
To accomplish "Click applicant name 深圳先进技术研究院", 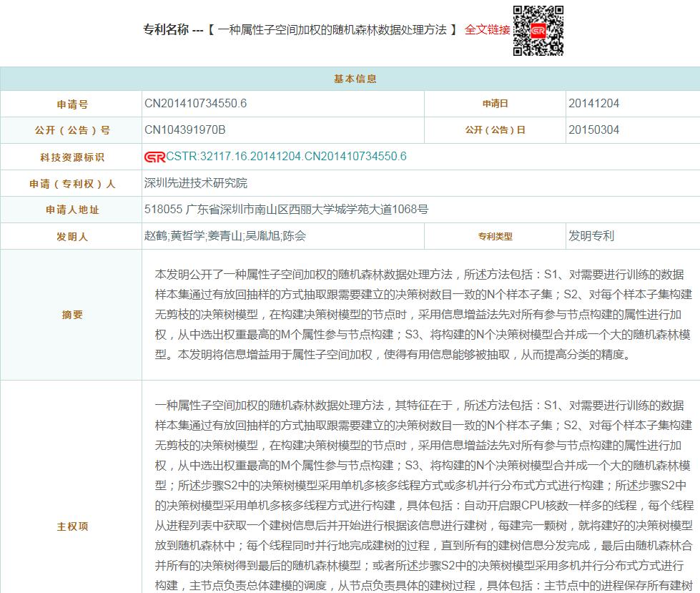I will tap(195, 183).
